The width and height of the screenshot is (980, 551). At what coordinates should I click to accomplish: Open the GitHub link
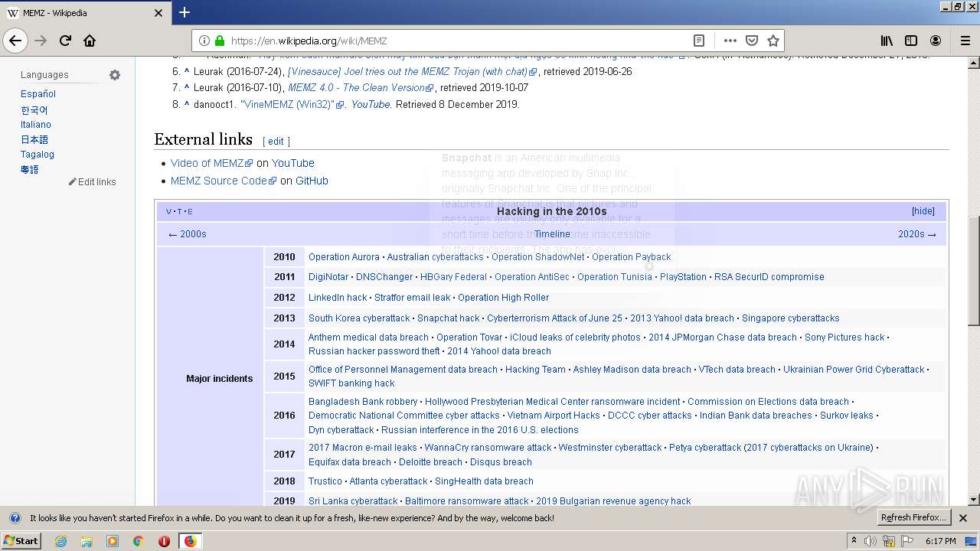[312, 181]
